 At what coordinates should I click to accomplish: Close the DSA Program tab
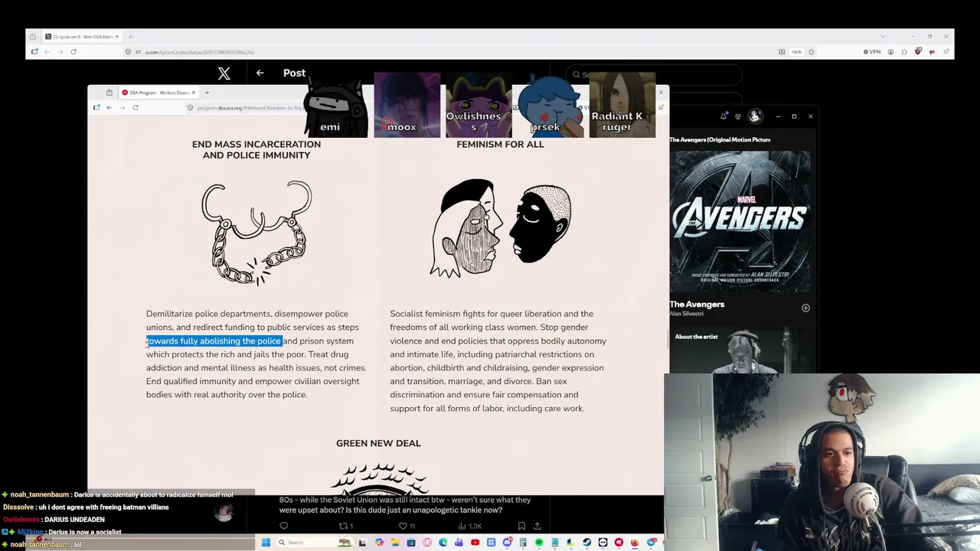tap(194, 93)
